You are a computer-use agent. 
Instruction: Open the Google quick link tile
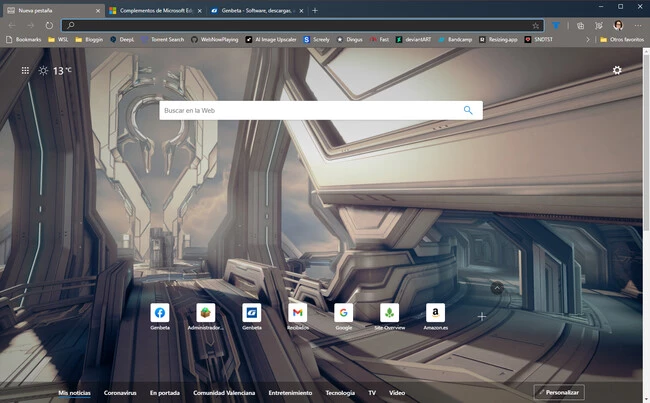(x=344, y=313)
